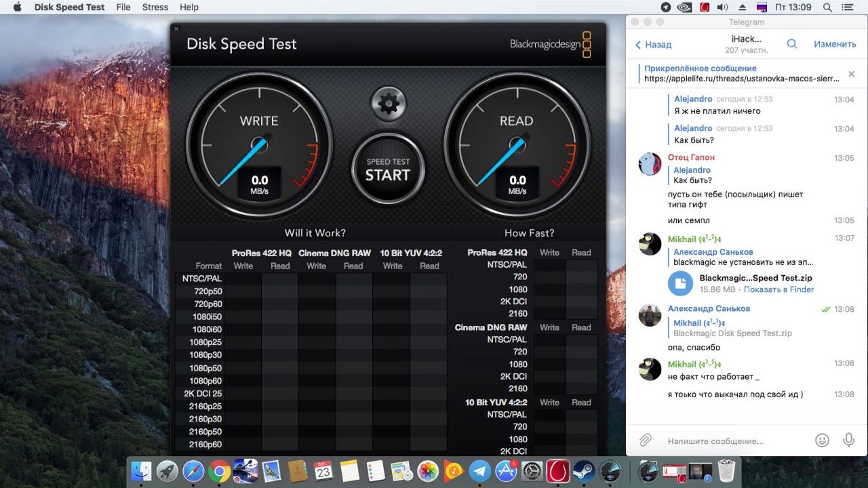Viewport: 868px width, 488px height.
Task: Click the microphone voice message button
Action: click(848, 441)
